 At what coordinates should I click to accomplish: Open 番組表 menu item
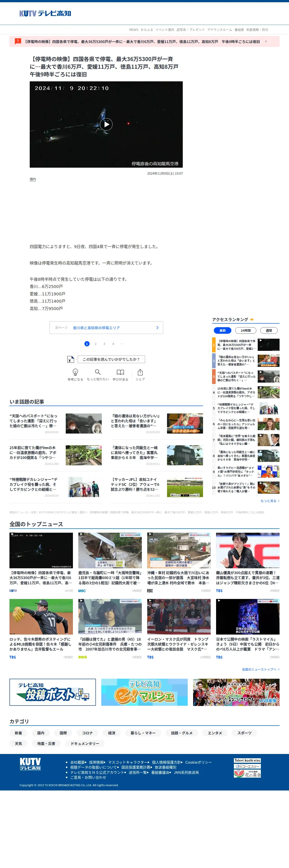pyautogui.click(x=239, y=30)
